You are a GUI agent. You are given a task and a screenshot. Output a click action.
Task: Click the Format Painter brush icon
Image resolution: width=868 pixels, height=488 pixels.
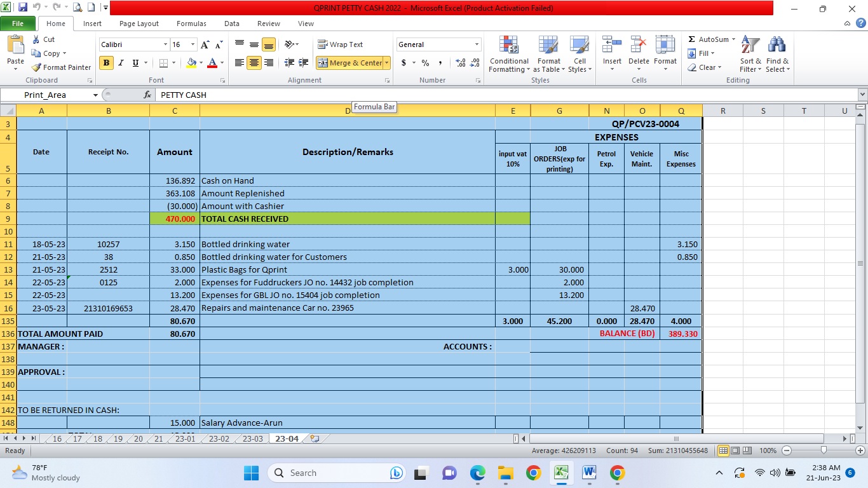coord(37,67)
